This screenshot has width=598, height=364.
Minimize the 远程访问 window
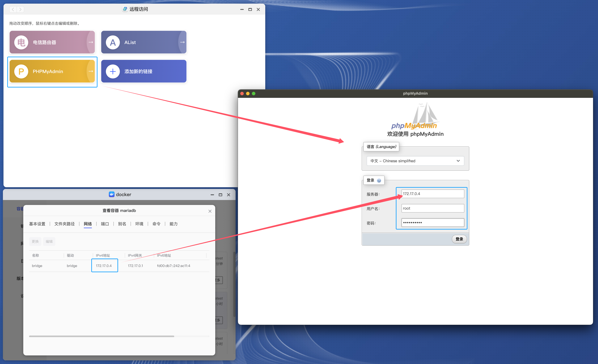[x=242, y=9]
